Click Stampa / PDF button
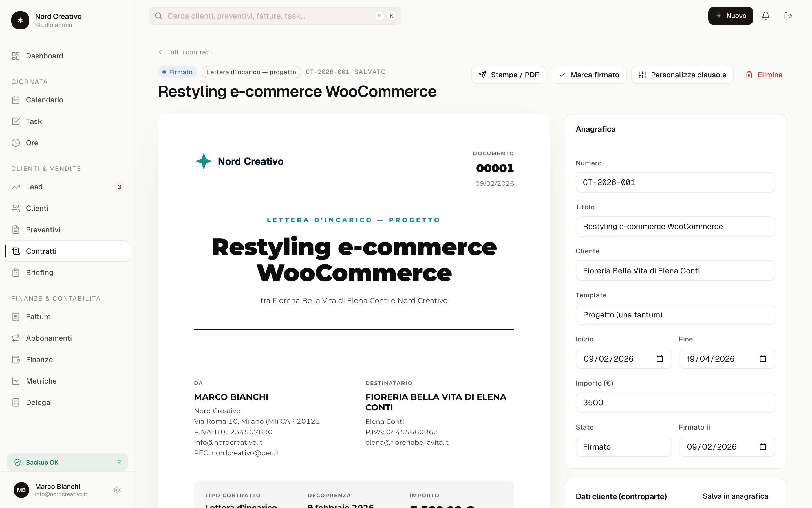Screen dimensions: 812x508 coord(508,75)
